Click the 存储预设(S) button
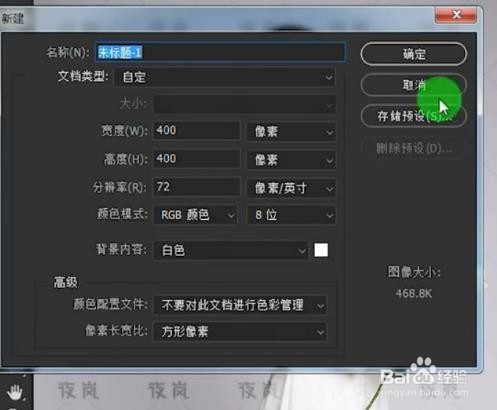497x410 pixels. click(x=413, y=116)
